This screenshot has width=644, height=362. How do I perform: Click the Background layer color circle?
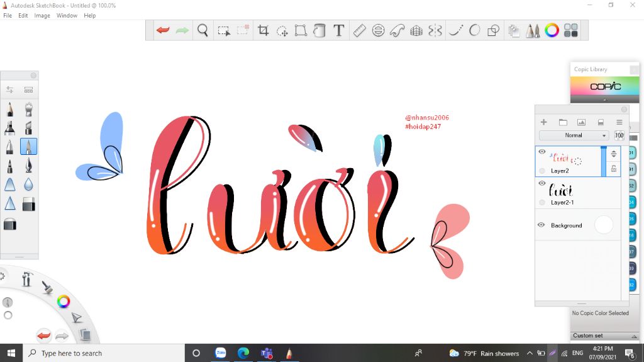(603, 225)
